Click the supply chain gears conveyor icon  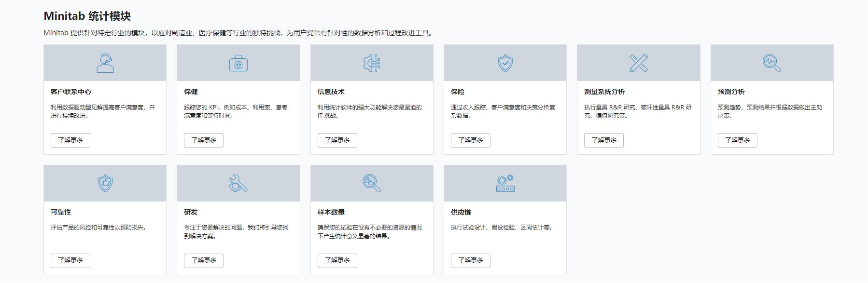point(505,183)
